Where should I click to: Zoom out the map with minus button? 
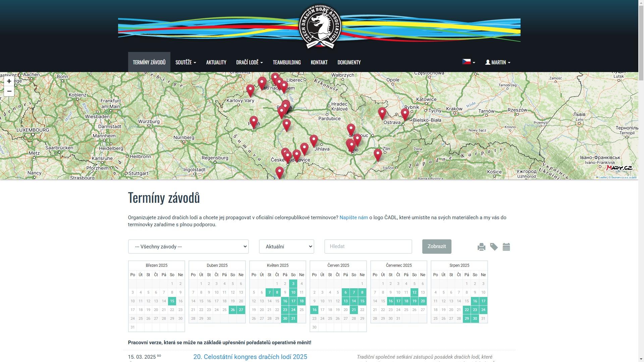pos(9,91)
